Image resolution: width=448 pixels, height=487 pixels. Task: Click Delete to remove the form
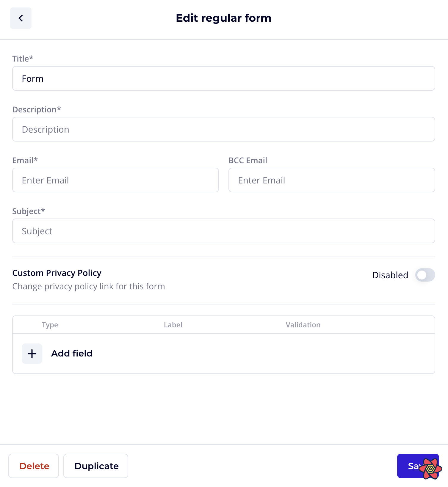pyautogui.click(x=34, y=466)
